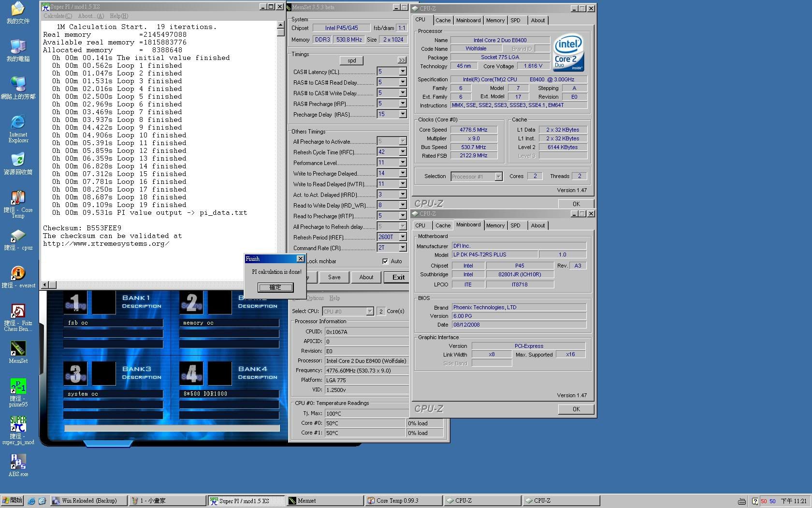Image resolution: width=812 pixels, height=508 pixels.
Task: Switch to Cache tab in upper CPU-Z
Action: coord(443,20)
